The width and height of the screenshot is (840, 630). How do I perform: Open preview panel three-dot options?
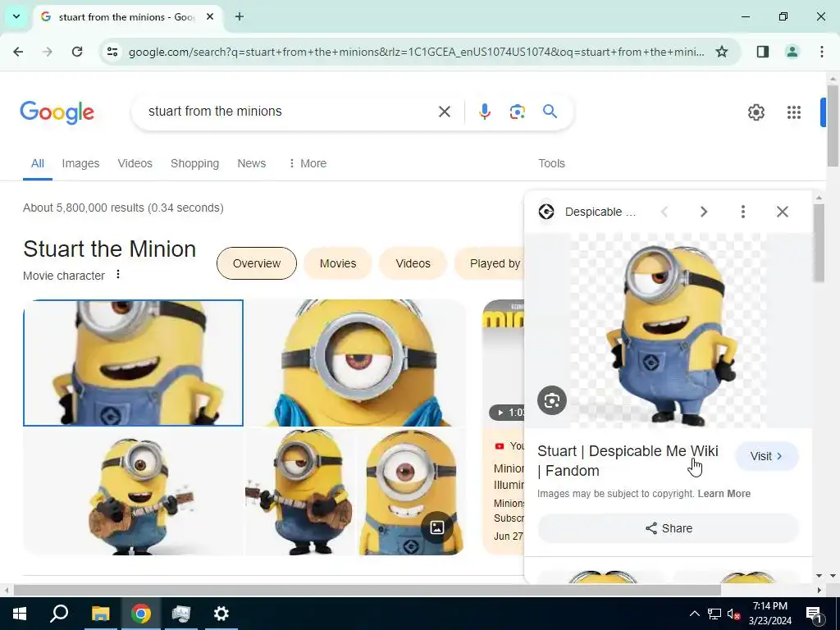click(742, 212)
